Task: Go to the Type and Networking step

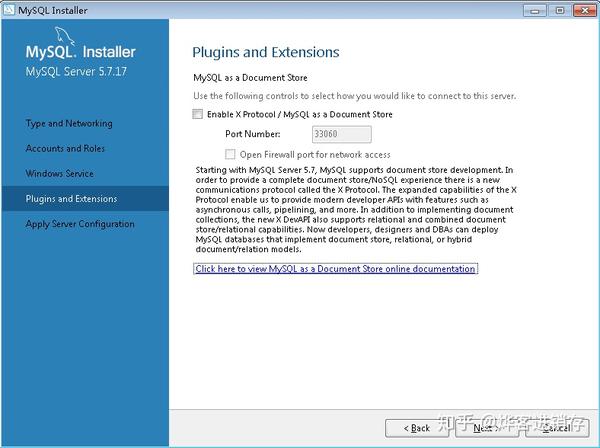Action: coord(69,124)
